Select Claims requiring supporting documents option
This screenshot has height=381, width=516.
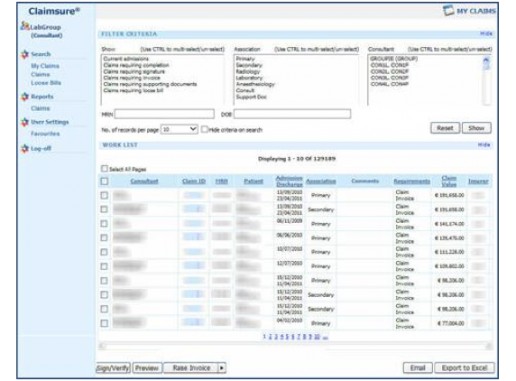150,84
